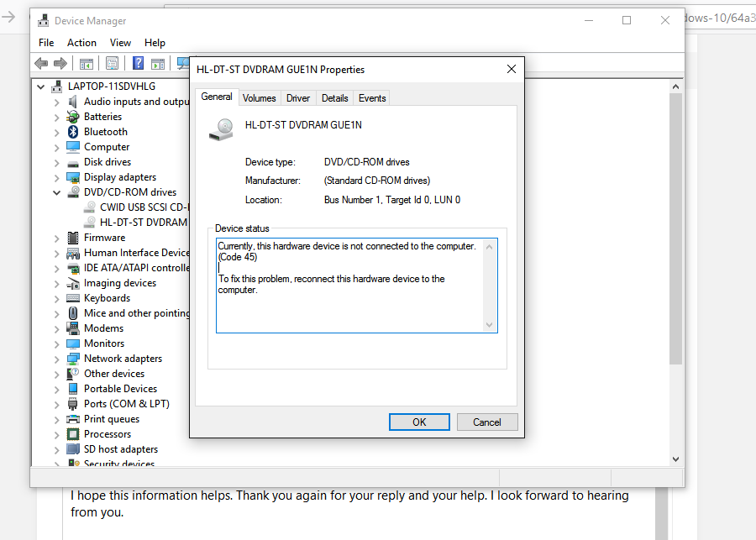Viewport: 756px width, 540px height.
Task: Switch to the Driver tab
Action: click(x=298, y=98)
